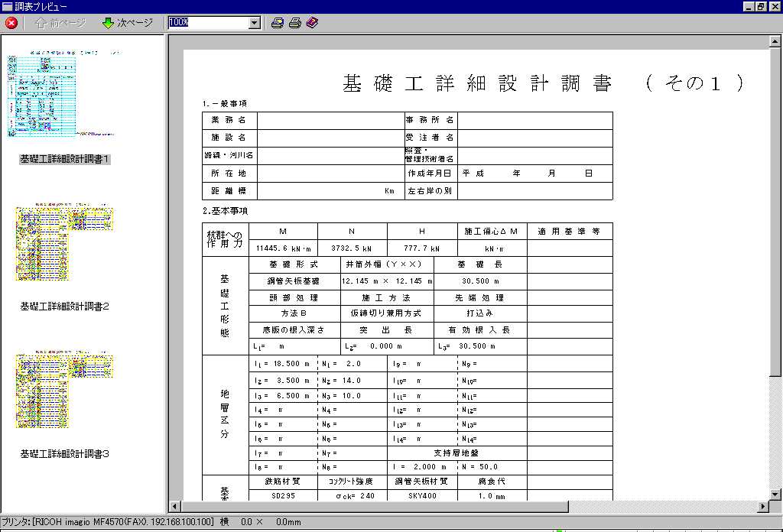This screenshot has height=532, width=783.
Task: Click the disabled 前ページ previous page button
Action: coord(60,23)
